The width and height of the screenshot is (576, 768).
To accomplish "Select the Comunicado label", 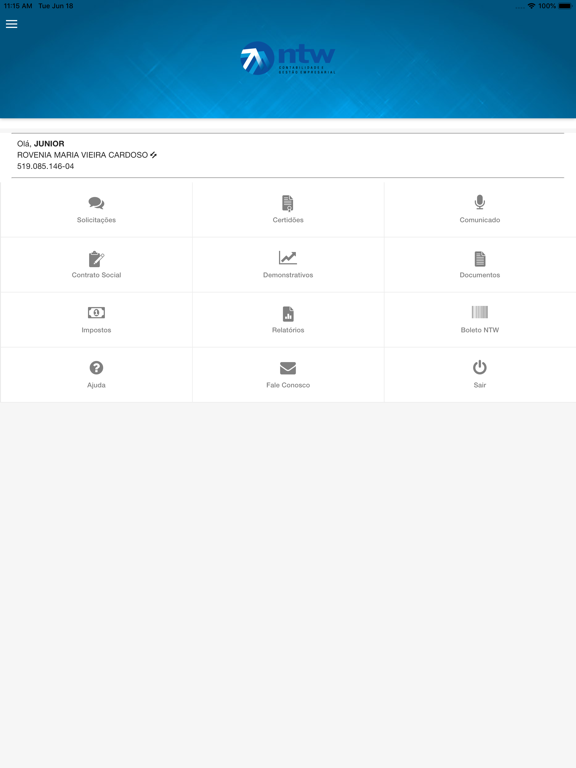I will (x=480, y=220).
